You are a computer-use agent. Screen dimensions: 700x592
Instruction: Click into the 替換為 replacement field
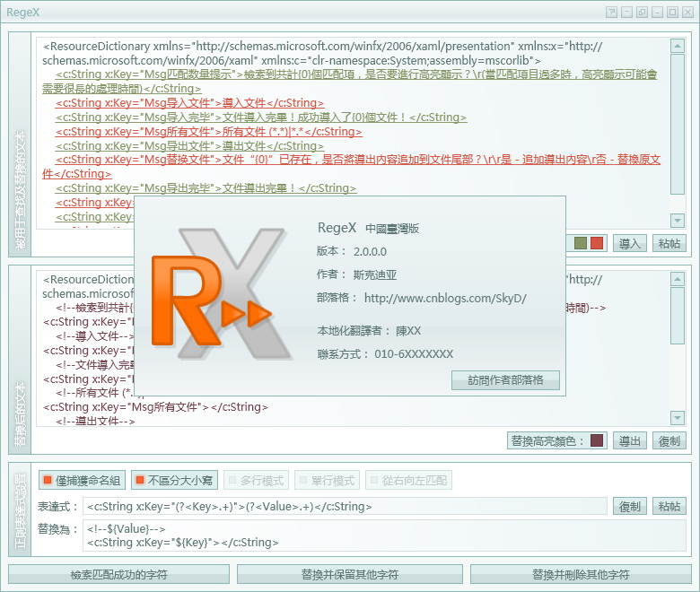coord(384,535)
